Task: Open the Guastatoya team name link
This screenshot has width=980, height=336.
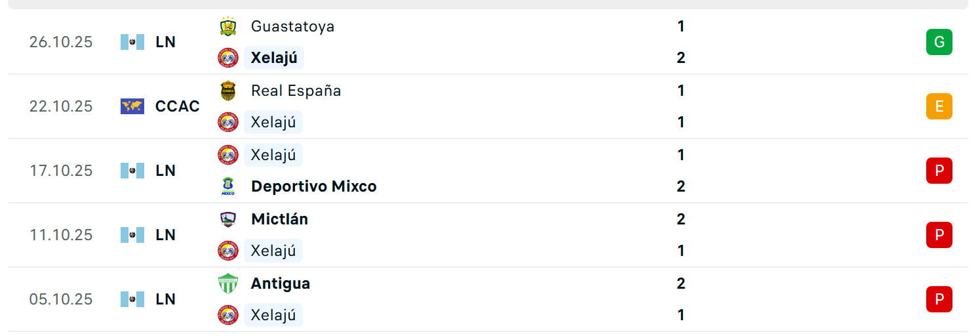Action: 292,27
